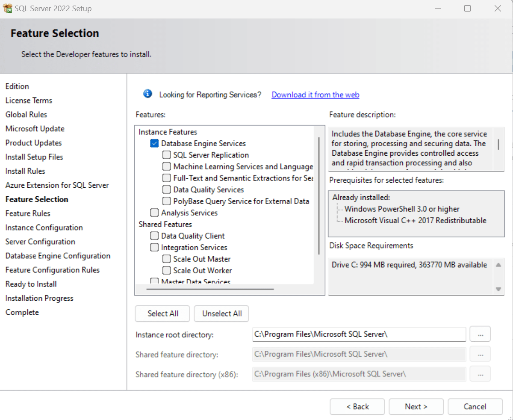Click Features list vertical scrollbar
Screen dimensions: 513x420
[319, 196]
